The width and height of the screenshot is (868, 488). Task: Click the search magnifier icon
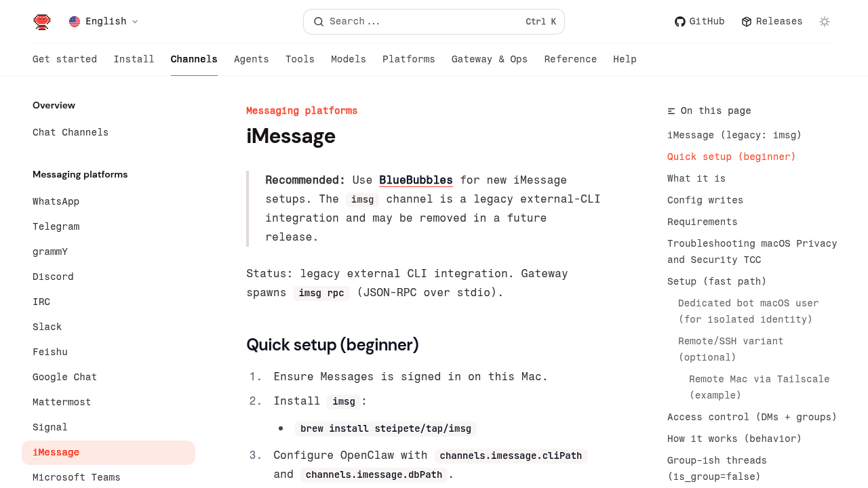pyautogui.click(x=318, y=22)
